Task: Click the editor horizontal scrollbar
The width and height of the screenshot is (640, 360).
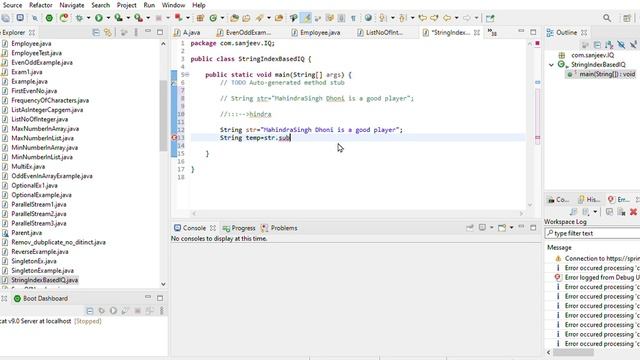Action: (x=358, y=213)
